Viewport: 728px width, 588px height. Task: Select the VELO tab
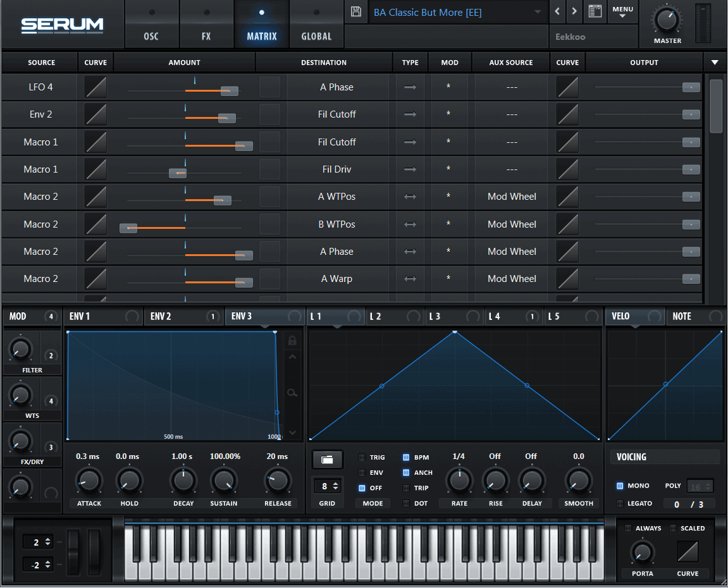point(634,317)
